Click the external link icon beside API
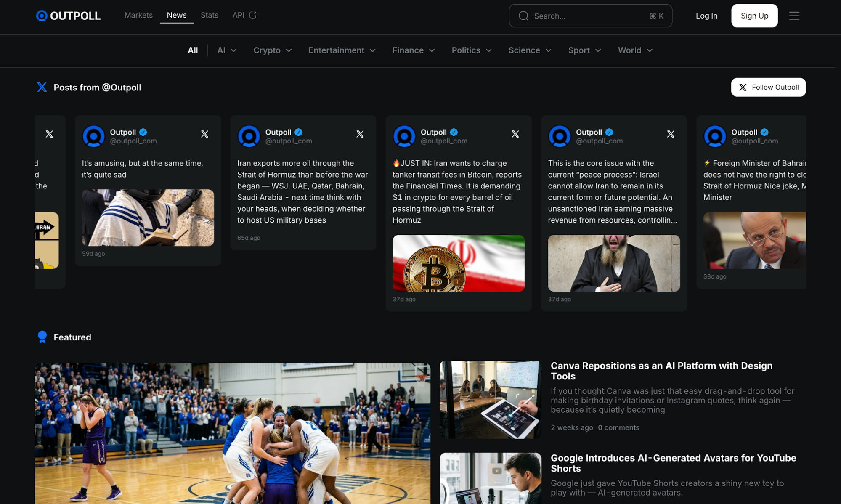Viewport: 841px width, 504px height. [253, 15]
